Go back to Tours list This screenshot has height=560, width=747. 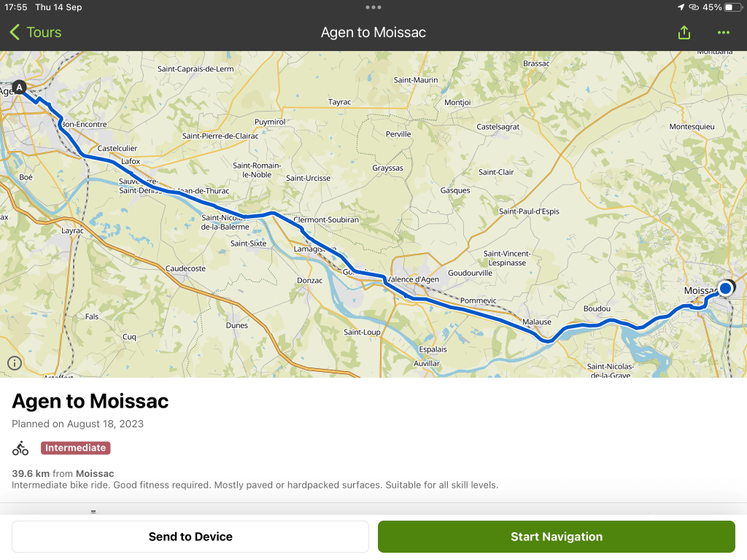[35, 32]
